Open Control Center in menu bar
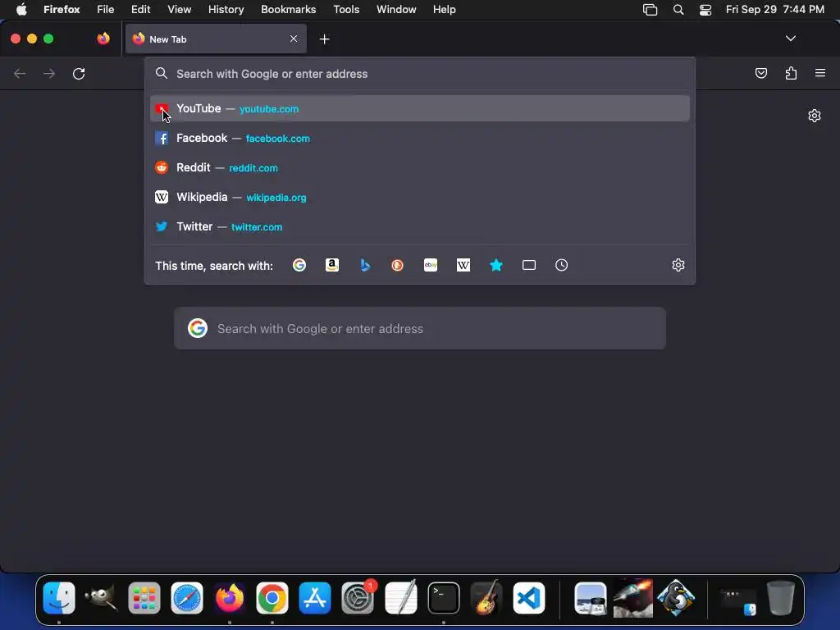The width and height of the screenshot is (840, 630). [705, 10]
